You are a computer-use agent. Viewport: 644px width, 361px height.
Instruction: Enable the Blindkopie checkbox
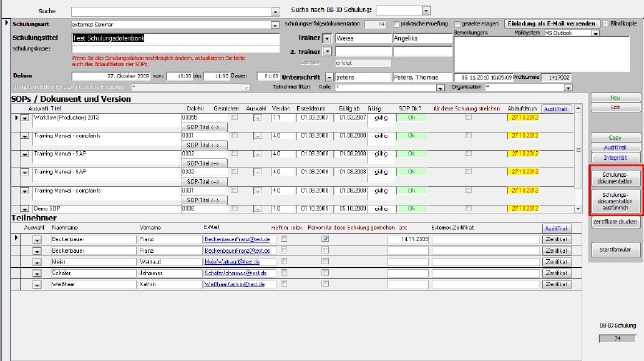(605, 24)
